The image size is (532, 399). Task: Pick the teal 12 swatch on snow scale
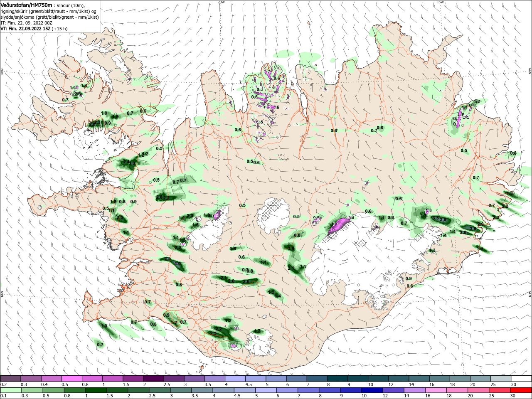[398, 379]
